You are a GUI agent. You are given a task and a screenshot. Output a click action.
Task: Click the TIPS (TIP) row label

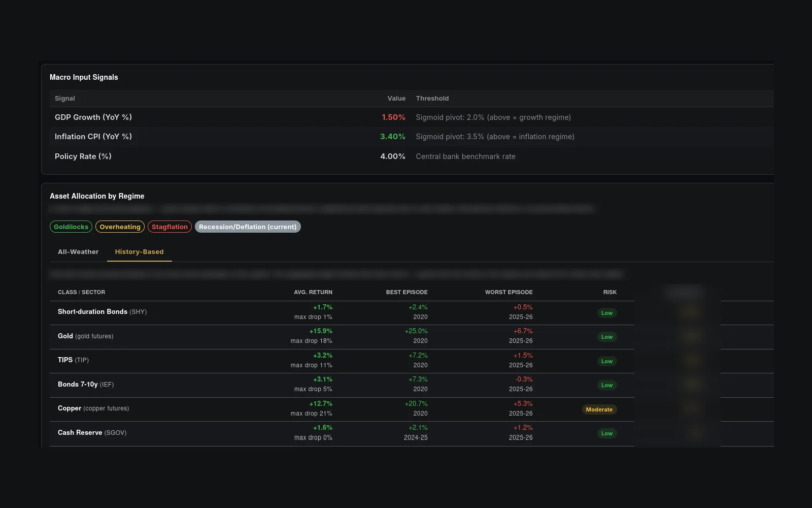tap(73, 360)
